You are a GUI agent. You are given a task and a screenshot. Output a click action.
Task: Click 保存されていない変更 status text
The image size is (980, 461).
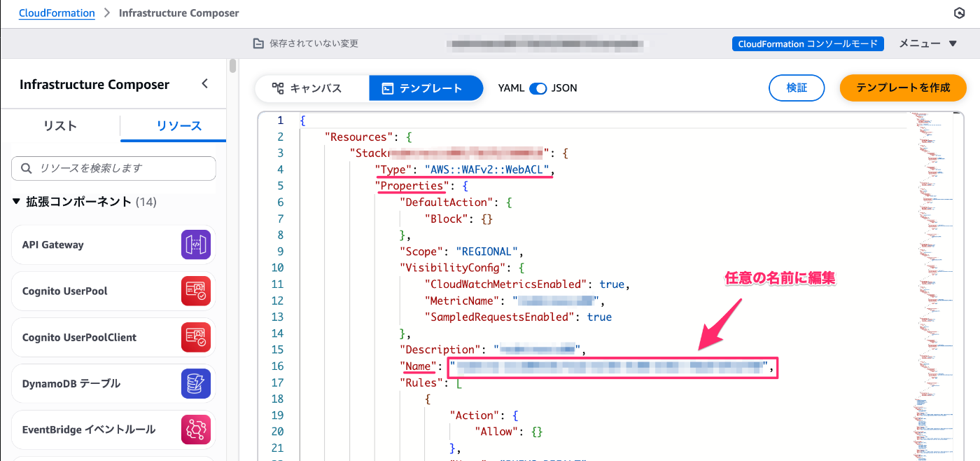coord(314,43)
